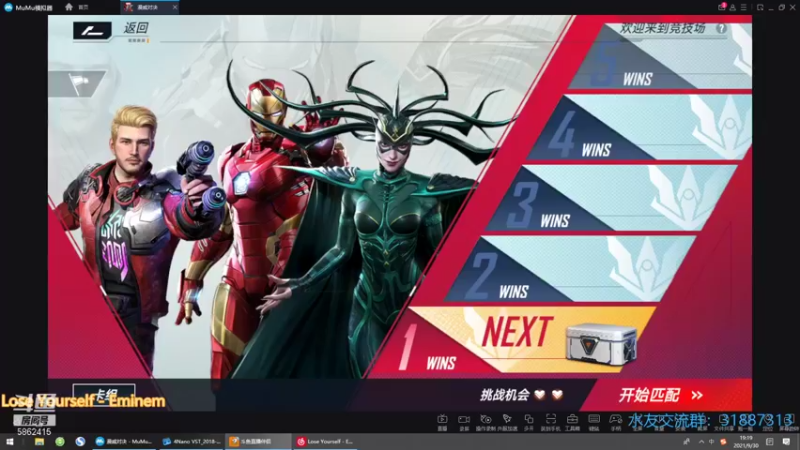Open the MuMu toolbox icon
Viewport: 800px width, 450px height.
pyautogui.click(x=572, y=422)
